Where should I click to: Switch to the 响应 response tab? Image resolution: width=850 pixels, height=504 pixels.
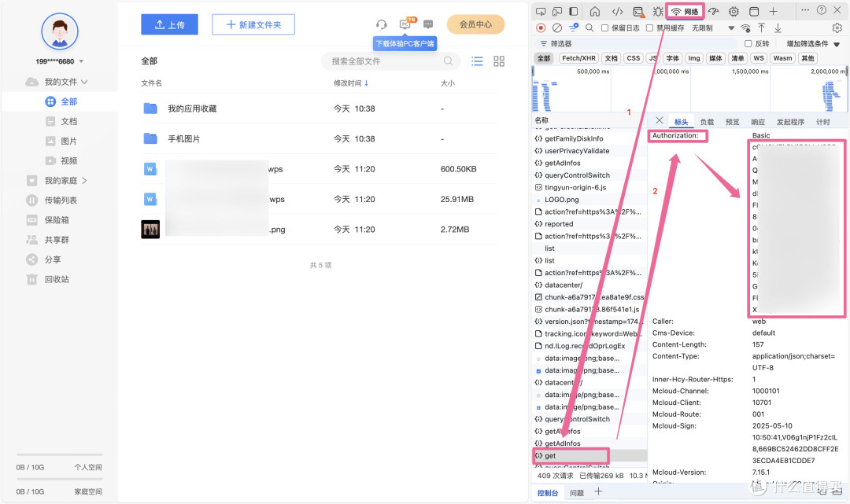click(x=758, y=122)
